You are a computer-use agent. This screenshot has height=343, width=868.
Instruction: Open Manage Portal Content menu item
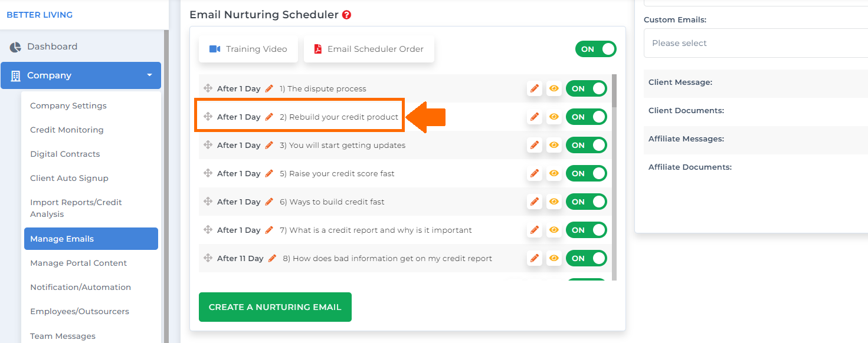(78, 263)
